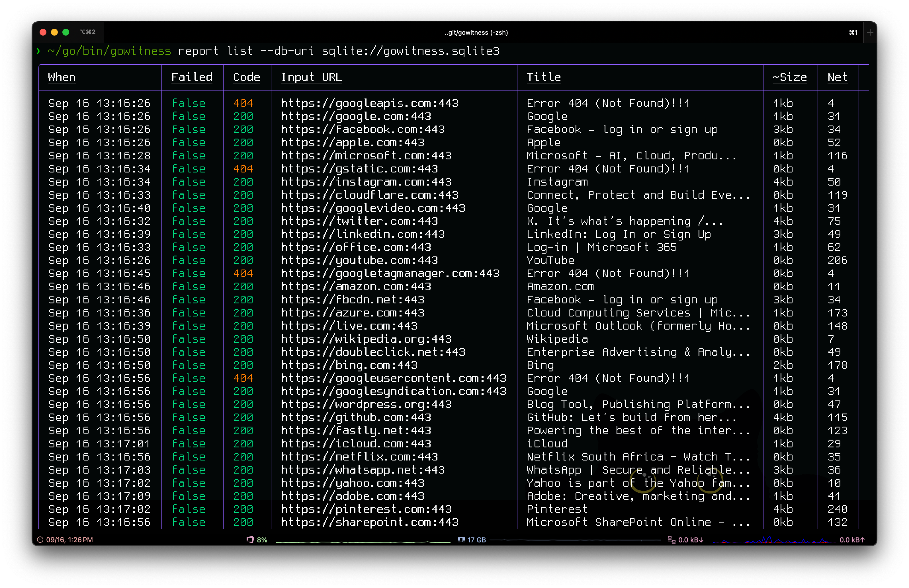Image resolution: width=909 pixels, height=588 pixels.
Task: Click the clock icon in status bar
Action: click(40, 540)
